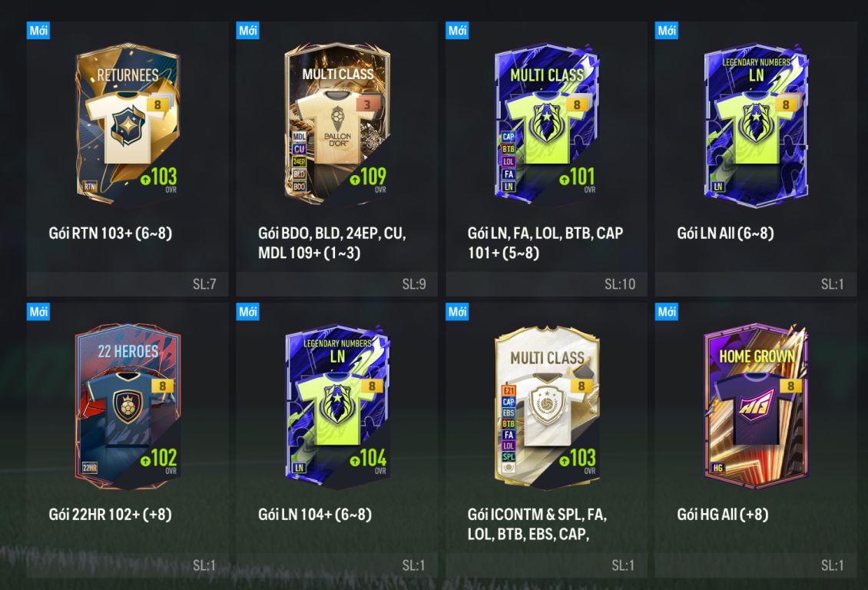The height and width of the screenshot is (590, 868).
Task: Click the Mới badge on the HG All pack
Action: point(667,312)
